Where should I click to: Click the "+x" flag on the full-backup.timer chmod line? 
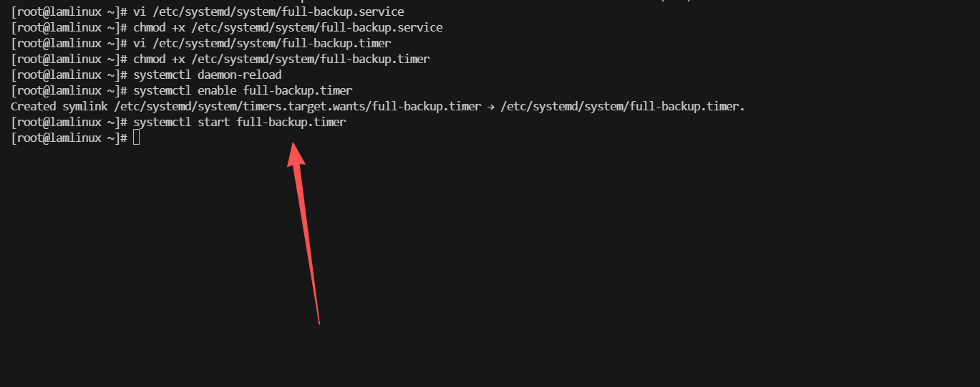click(178, 59)
